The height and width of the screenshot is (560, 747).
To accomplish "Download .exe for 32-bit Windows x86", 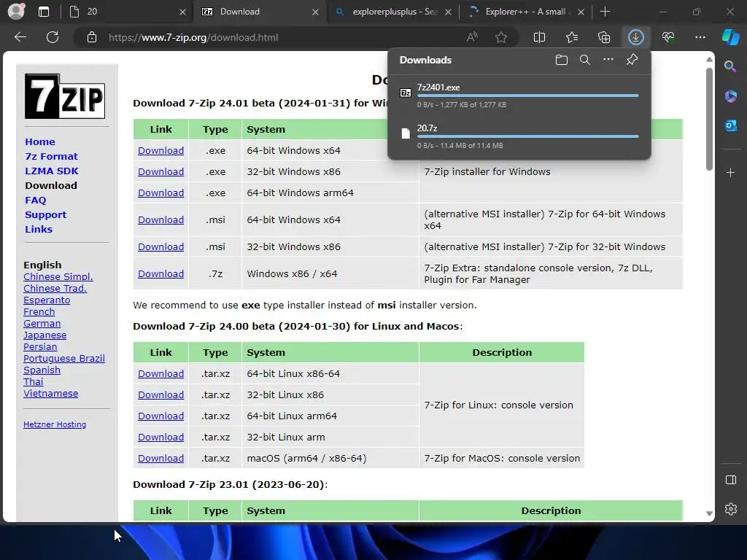I will click(160, 171).
